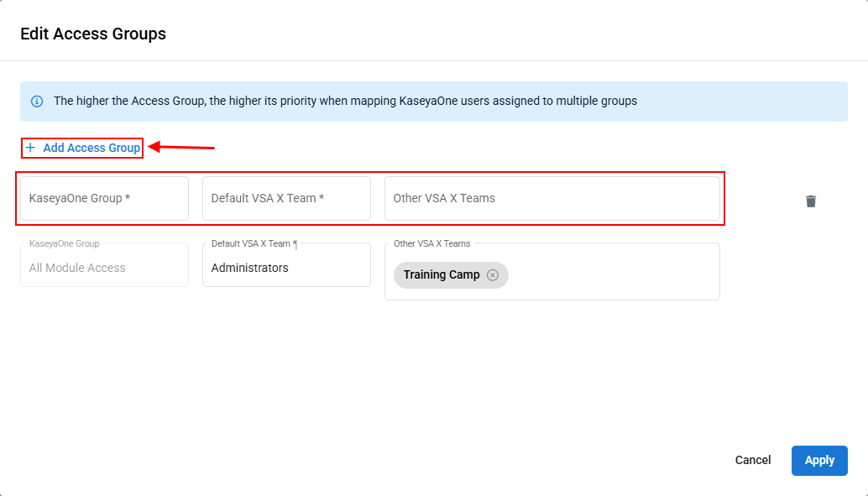Click the Other VSA X Teams label above Training Camp

(x=431, y=243)
